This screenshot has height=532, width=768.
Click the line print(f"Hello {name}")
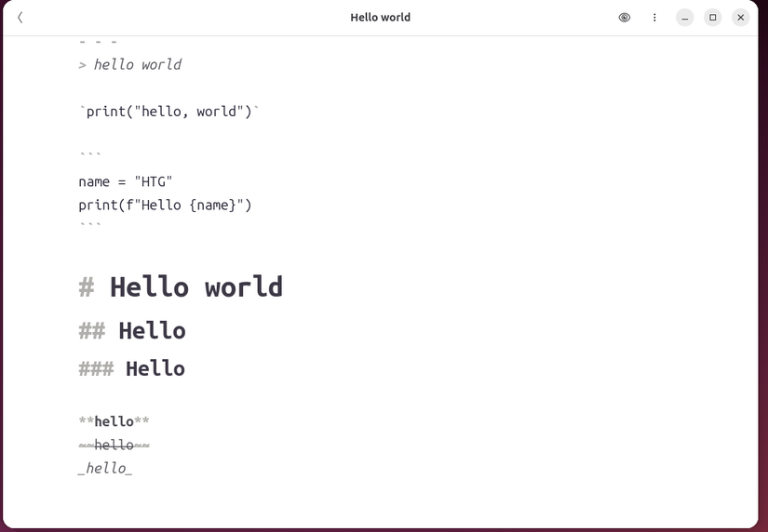point(165,205)
